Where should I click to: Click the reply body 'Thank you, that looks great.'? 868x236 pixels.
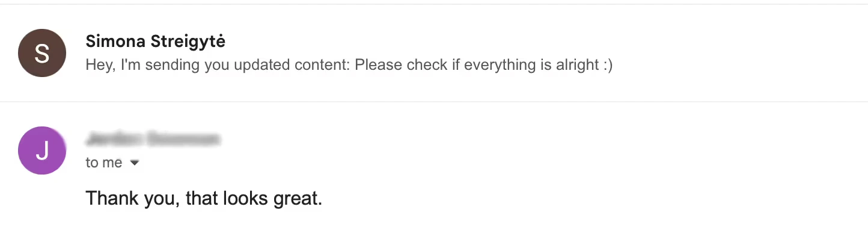[x=204, y=199]
